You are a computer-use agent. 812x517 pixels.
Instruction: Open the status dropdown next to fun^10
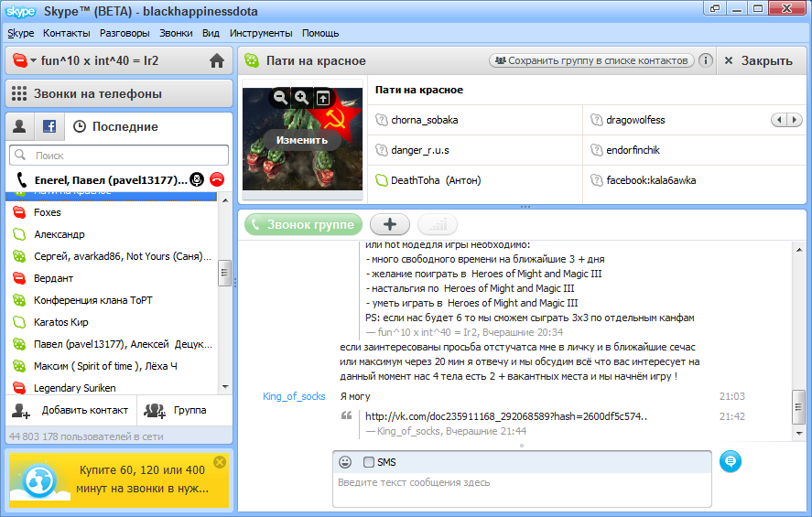pos(33,60)
